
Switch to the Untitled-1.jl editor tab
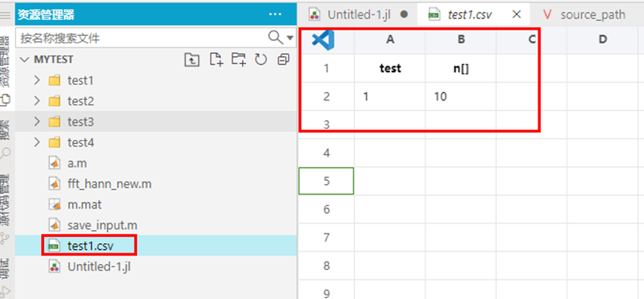tap(357, 14)
